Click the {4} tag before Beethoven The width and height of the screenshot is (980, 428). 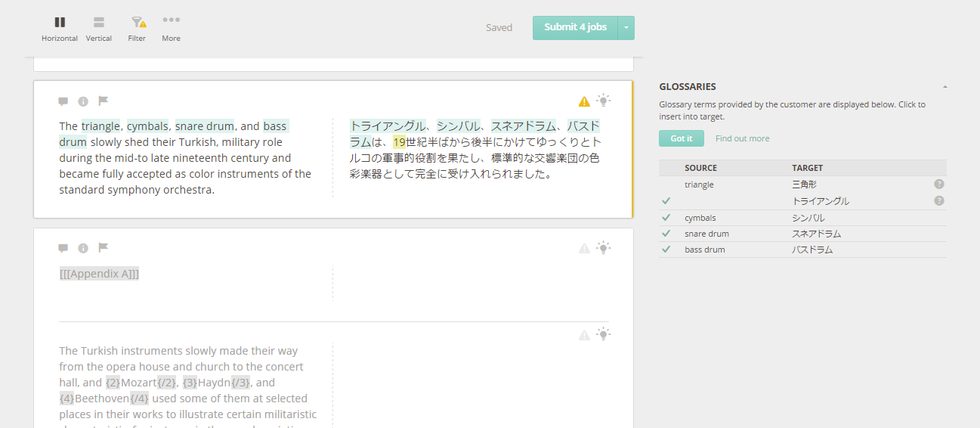point(67,399)
